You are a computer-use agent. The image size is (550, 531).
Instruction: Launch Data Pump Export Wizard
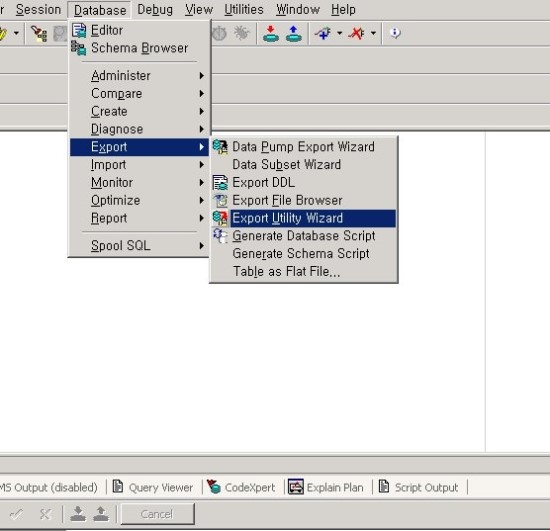[x=304, y=147]
